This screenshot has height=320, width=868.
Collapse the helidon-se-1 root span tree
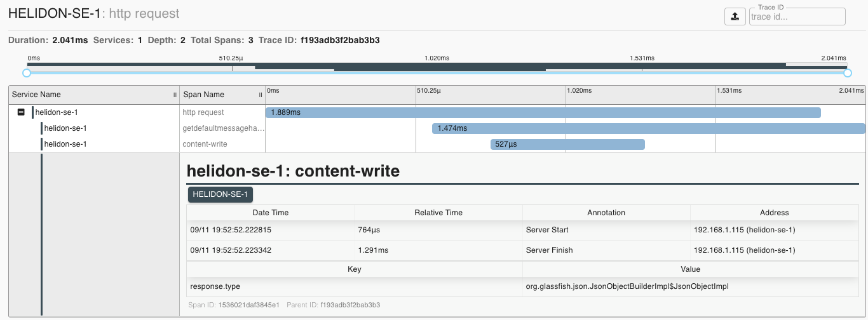(x=21, y=112)
